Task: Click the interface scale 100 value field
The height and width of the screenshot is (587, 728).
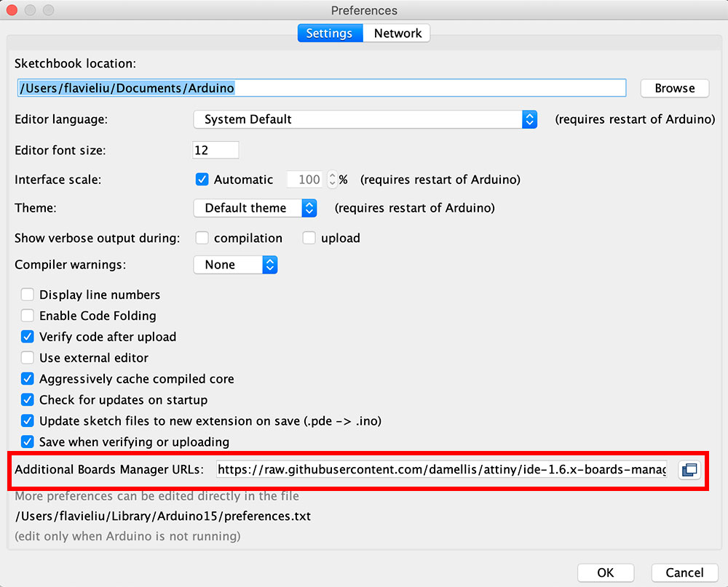Action: point(306,179)
